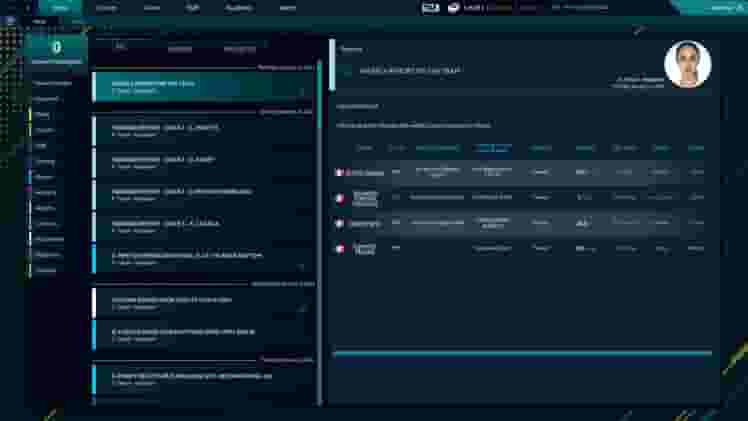Click the flag icon in the third table row
The width and height of the screenshot is (748, 421).
click(340, 223)
